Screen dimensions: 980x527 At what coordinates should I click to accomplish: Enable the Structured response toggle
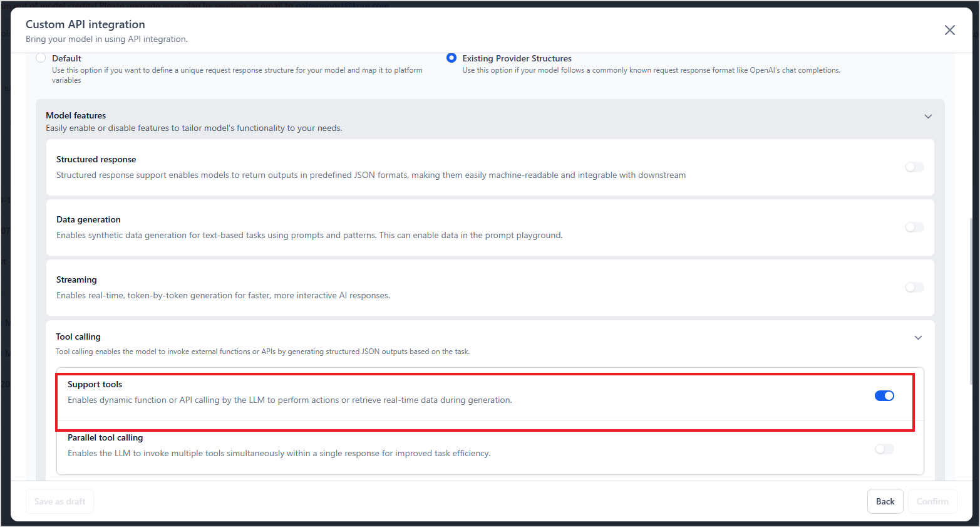pos(914,167)
